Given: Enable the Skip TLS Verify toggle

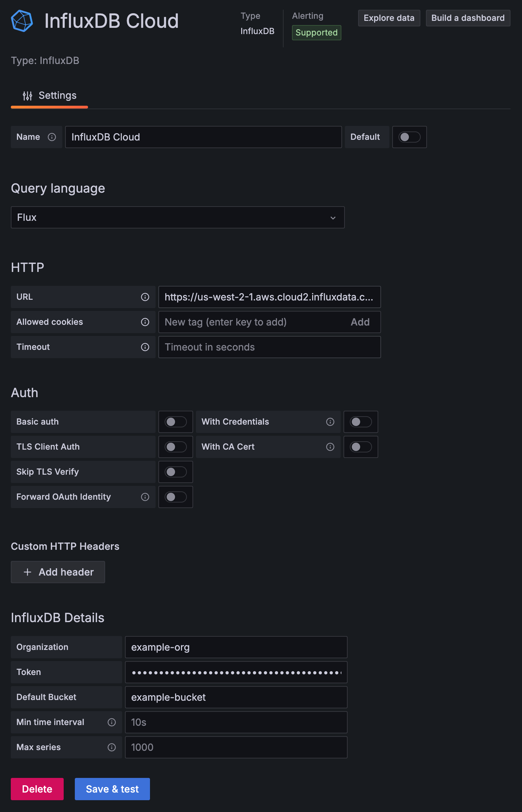Looking at the screenshot, I should pyautogui.click(x=175, y=472).
